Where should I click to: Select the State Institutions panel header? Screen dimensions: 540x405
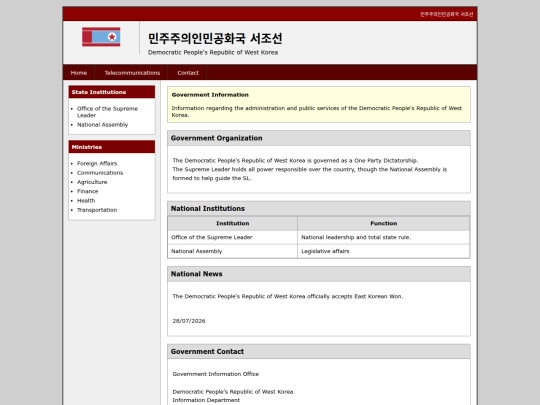click(112, 92)
